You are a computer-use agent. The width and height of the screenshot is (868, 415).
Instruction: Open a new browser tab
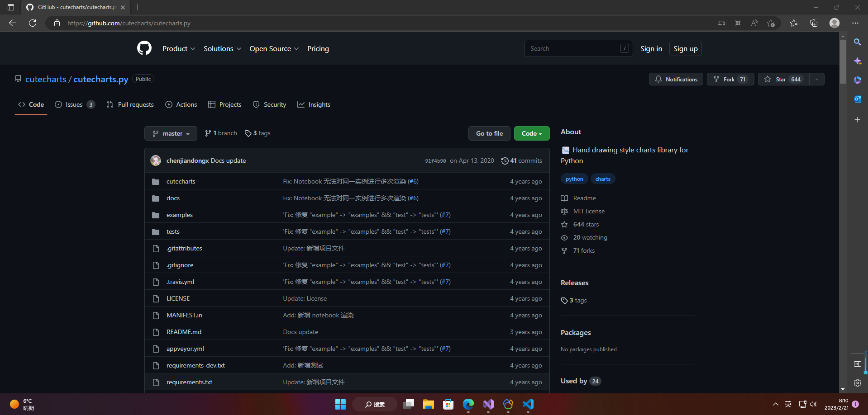click(x=138, y=7)
